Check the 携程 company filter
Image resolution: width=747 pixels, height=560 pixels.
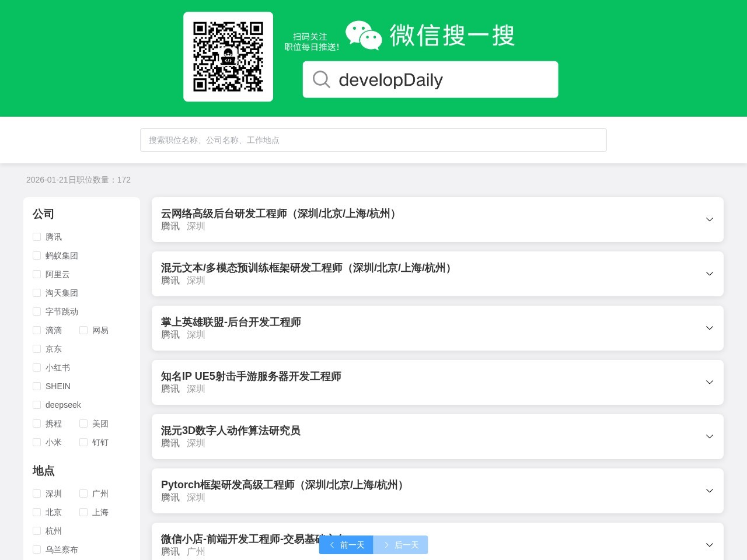[37, 423]
